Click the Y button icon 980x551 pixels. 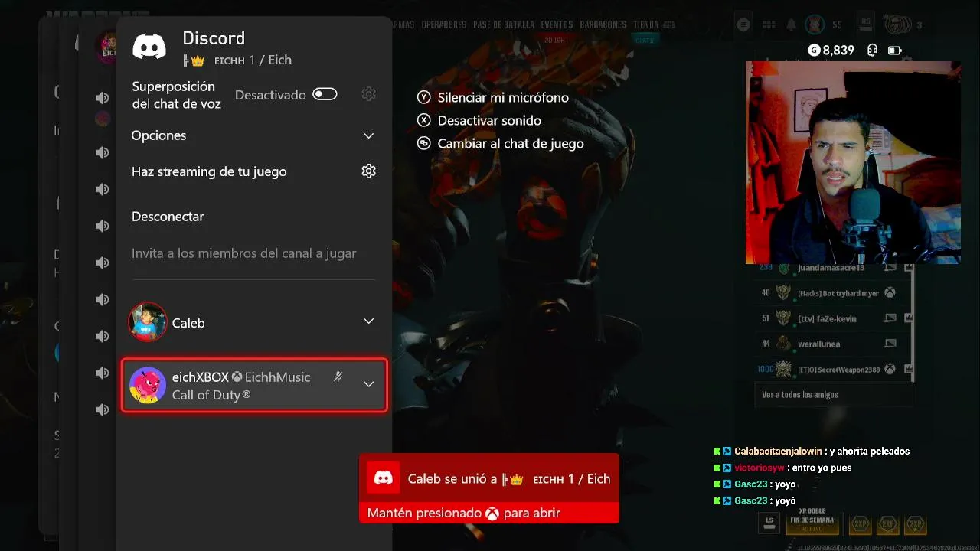(424, 97)
